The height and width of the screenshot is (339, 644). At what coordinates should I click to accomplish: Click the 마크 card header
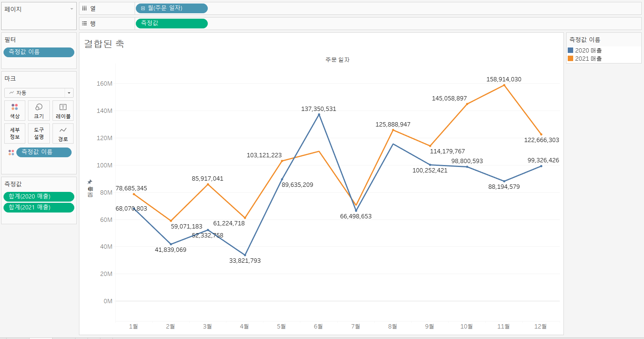coord(10,79)
